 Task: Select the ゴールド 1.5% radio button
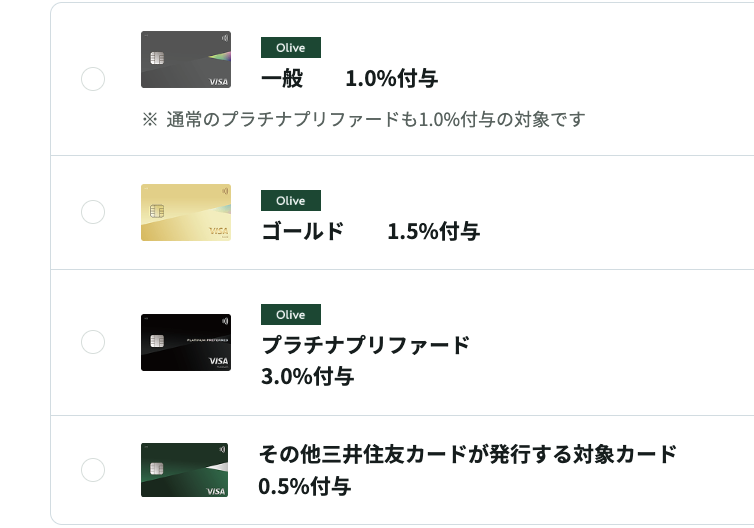tap(93, 212)
